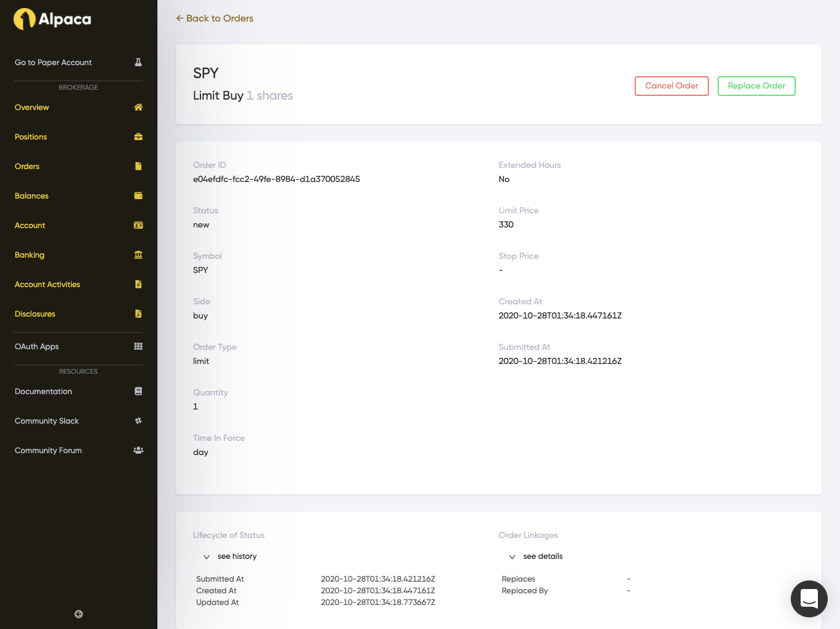The image size is (840, 629).
Task: Click the home icon next to Overview
Action: click(138, 107)
